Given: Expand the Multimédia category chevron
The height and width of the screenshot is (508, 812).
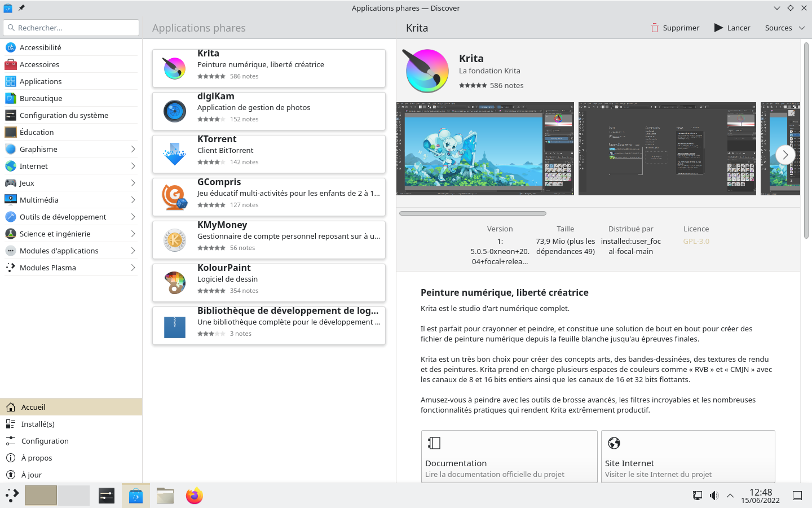Looking at the screenshot, I should click(x=133, y=200).
